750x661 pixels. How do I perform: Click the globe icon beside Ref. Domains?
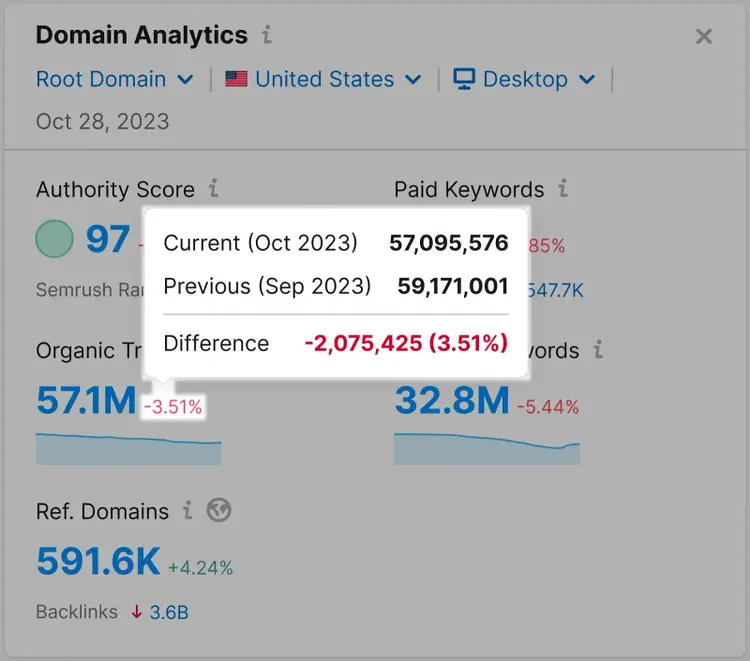click(219, 510)
